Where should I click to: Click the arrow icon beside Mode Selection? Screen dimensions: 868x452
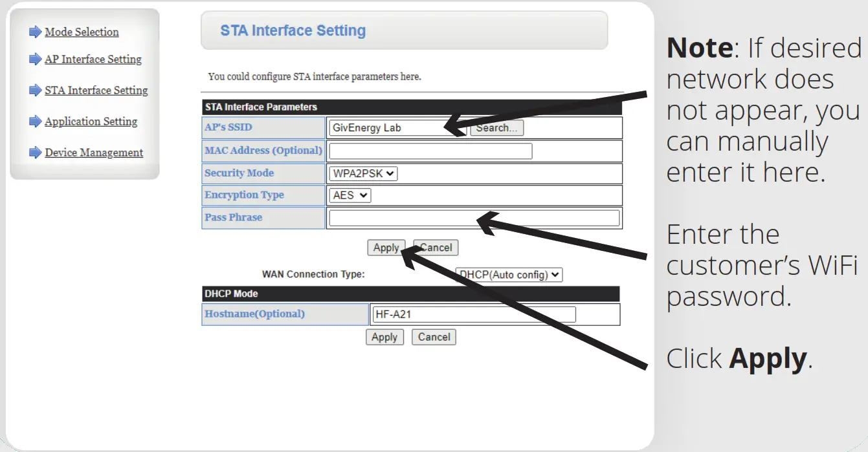(36, 32)
